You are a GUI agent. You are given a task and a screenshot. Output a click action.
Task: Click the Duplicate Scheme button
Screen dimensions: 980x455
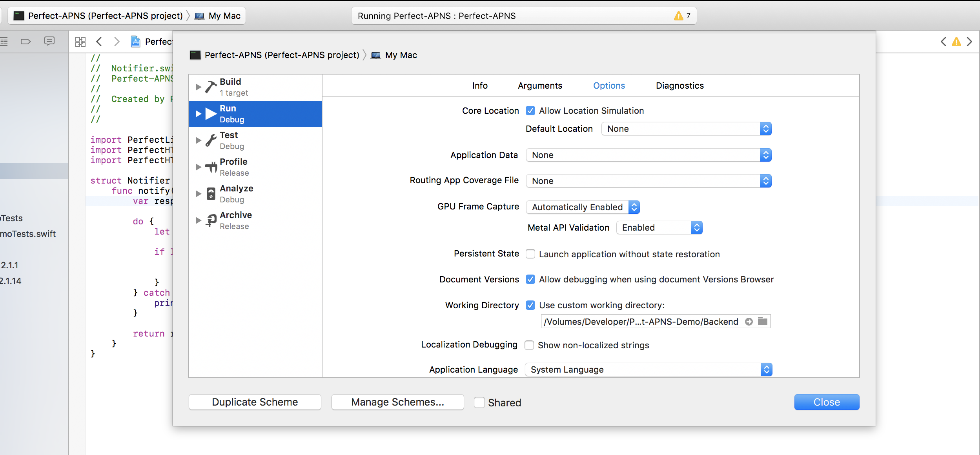point(255,402)
